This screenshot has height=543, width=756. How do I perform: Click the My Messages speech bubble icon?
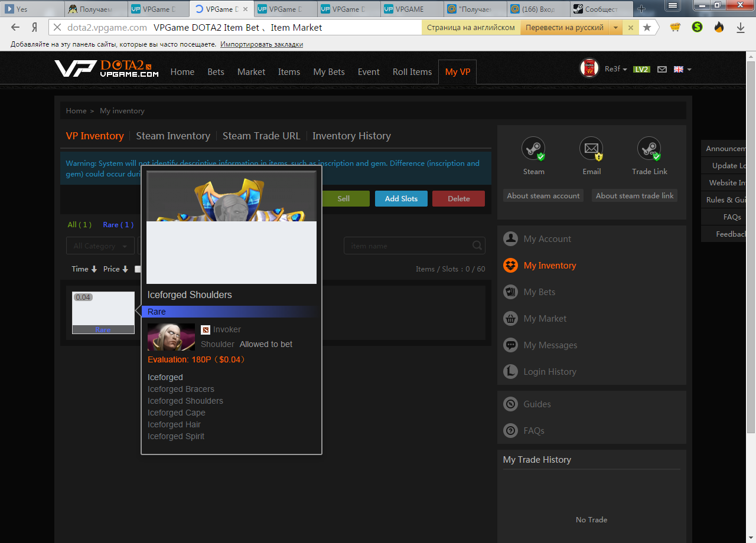(x=510, y=345)
